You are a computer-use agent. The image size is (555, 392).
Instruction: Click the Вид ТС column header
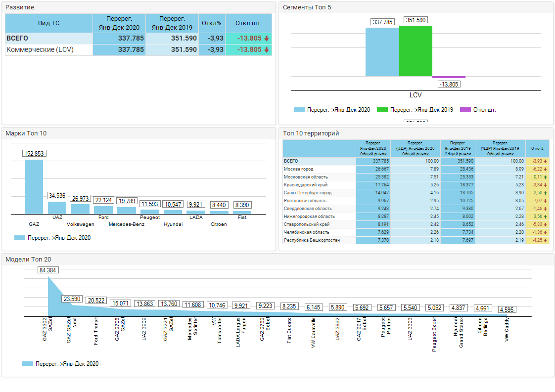[x=49, y=23]
